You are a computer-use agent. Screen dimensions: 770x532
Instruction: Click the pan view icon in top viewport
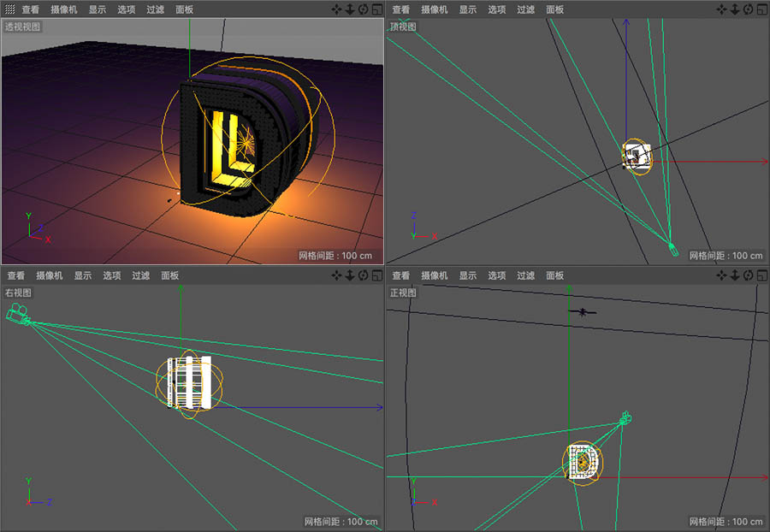pyautogui.click(x=721, y=9)
